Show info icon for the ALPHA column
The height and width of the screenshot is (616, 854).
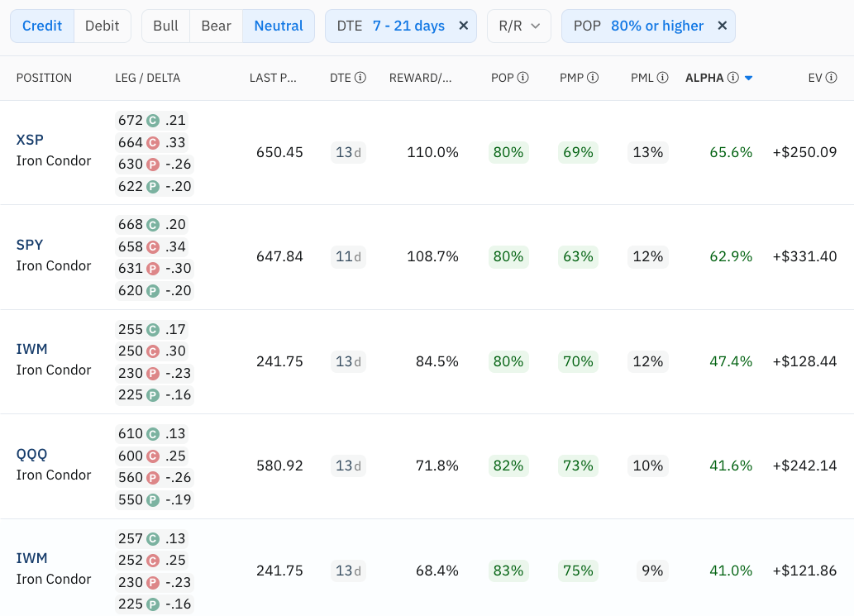pos(733,78)
